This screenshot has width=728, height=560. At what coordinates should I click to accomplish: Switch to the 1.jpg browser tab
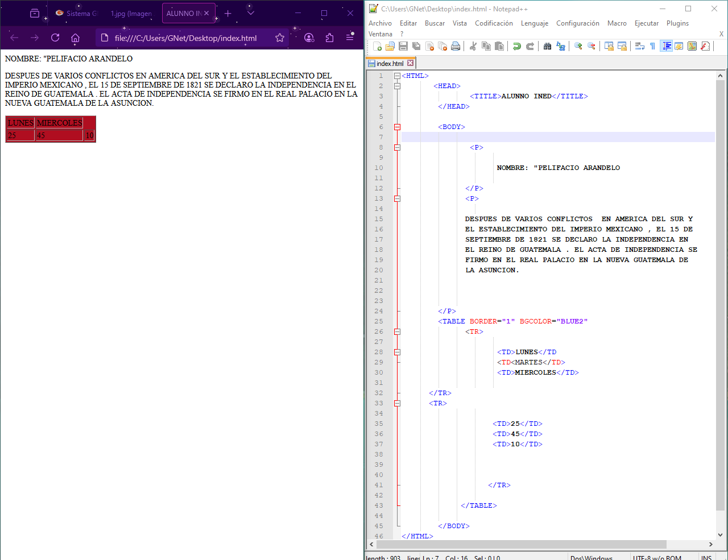(131, 14)
